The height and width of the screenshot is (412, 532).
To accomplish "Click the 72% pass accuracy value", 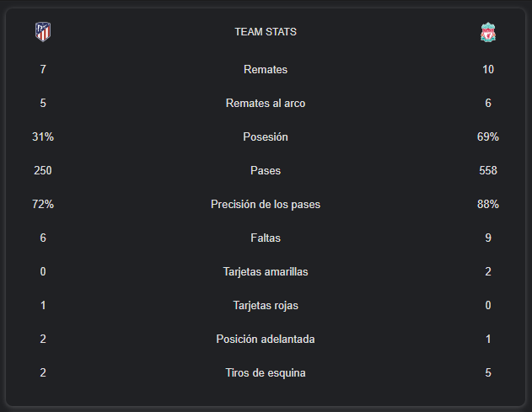I will (43, 205).
